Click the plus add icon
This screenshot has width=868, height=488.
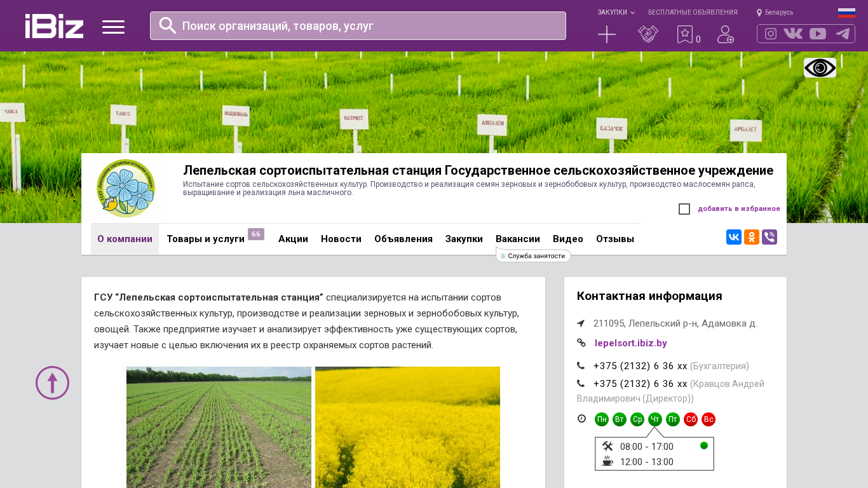click(x=607, y=34)
